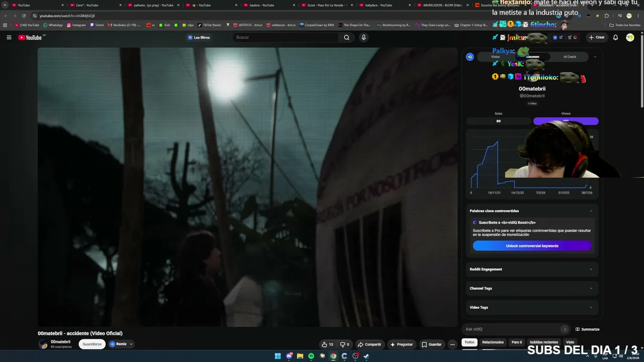Image resolution: width=644 pixels, height=362 pixels.
Task: Select the Relacionados filter chip
Action: tap(493, 342)
